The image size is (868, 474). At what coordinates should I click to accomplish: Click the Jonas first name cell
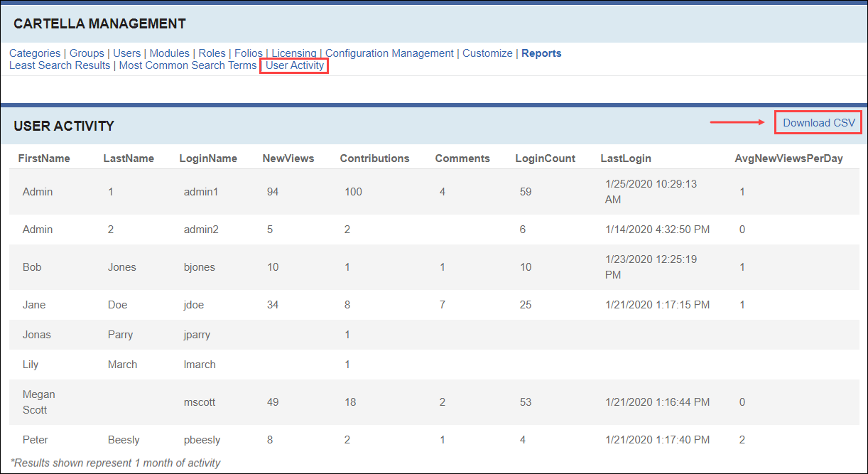pyautogui.click(x=37, y=335)
